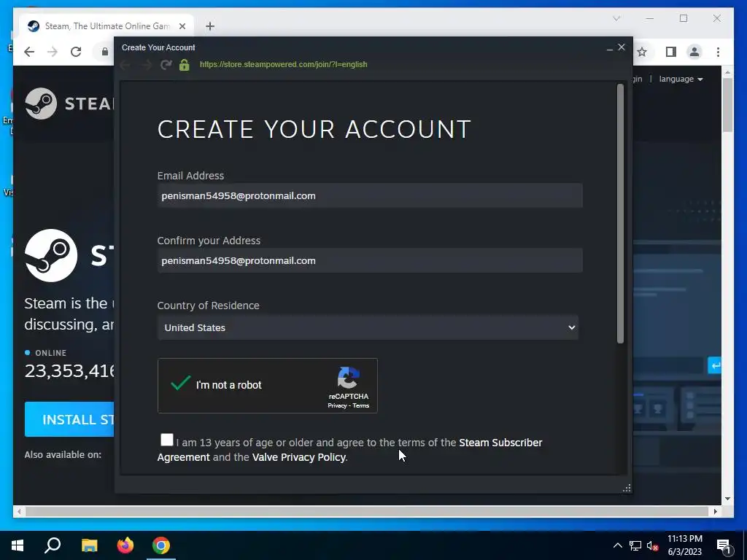Viewport: 747px width, 560px height.
Task: Open the Windows Start menu
Action: (18, 545)
